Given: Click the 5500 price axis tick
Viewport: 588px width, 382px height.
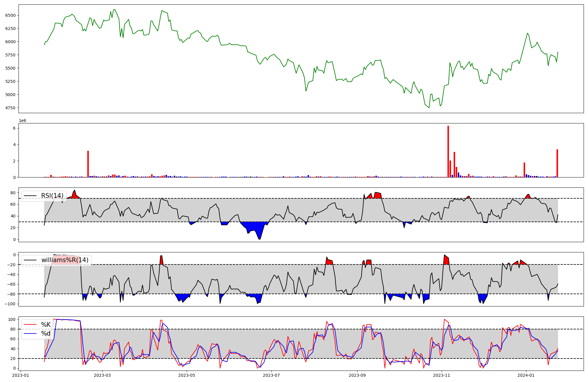Looking at the screenshot, I should tap(11, 68).
